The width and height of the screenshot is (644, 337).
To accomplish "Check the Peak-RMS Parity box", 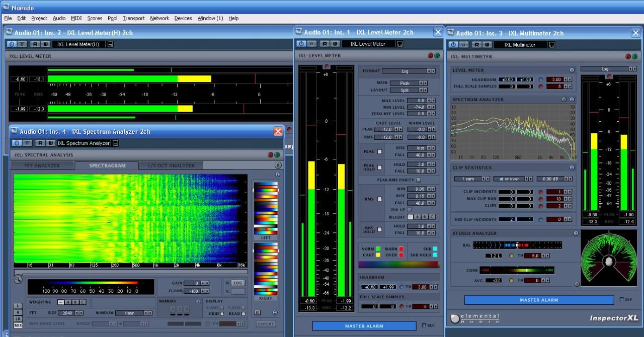I will coord(419,180).
